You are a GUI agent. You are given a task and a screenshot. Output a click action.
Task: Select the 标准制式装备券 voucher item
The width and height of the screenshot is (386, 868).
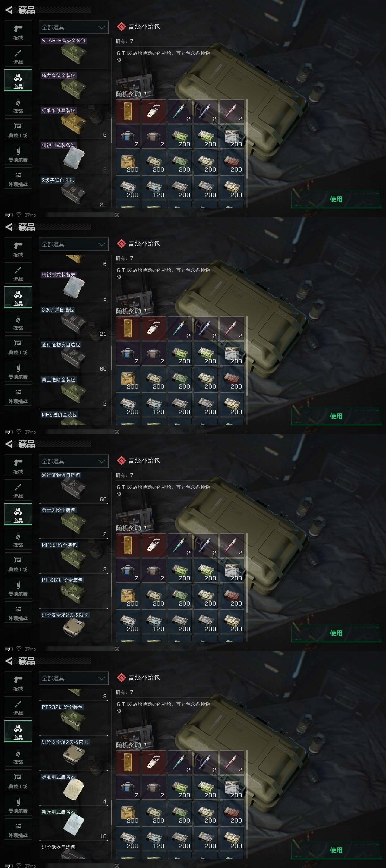click(x=74, y=789)
